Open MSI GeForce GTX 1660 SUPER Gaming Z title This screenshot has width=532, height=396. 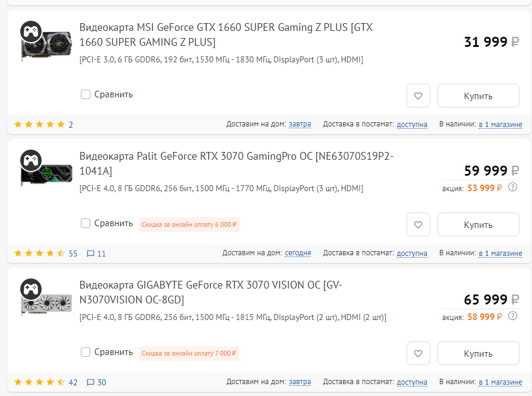226,34
